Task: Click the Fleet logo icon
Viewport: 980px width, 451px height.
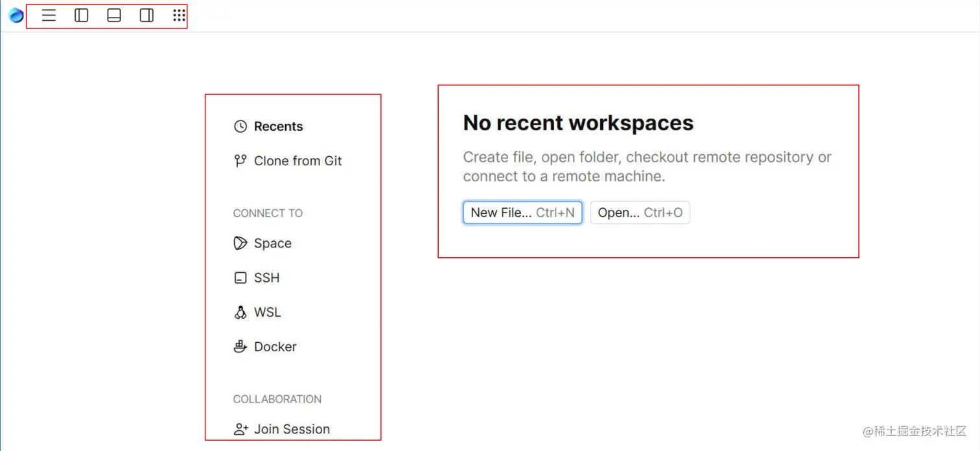Action: click(x=16, y=16)
